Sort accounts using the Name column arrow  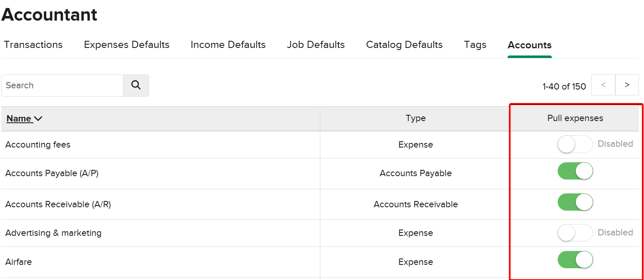[x=38, y=119]
